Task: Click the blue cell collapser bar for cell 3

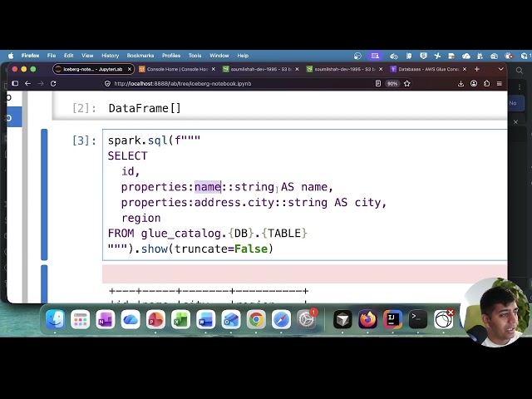Action: (x=44, y=195)
